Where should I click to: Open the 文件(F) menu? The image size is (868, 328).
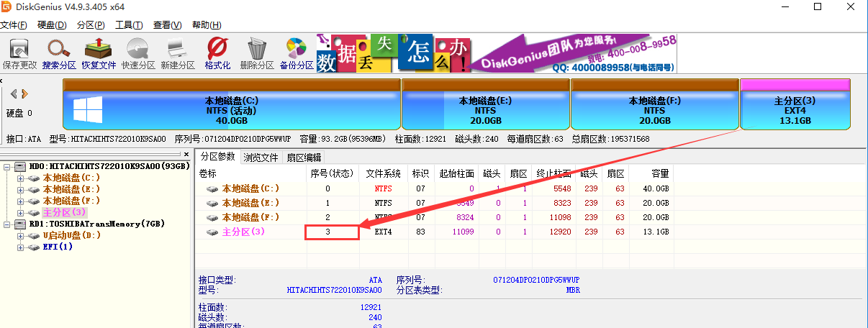tap(14, 25)
